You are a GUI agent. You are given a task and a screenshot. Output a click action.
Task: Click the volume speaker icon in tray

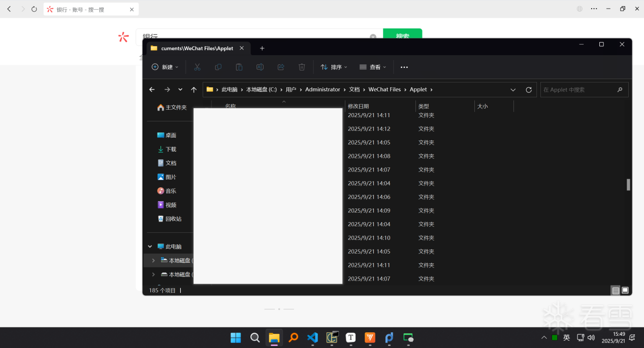pyautogui.click(x=591, y=337)
